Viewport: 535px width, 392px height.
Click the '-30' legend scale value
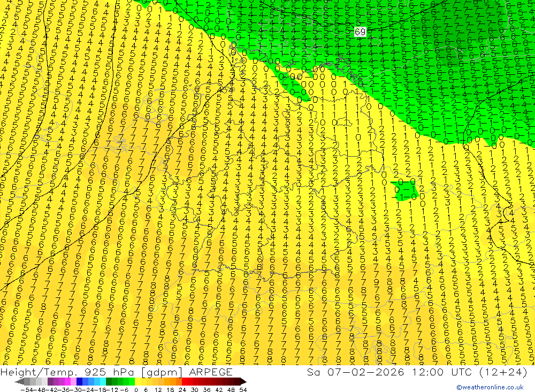tap(76, 390)
